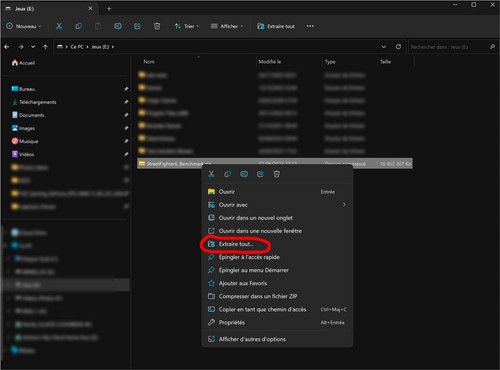
Task: Open Téléchargements in the sidebar
Action: (x=37, y=102)
